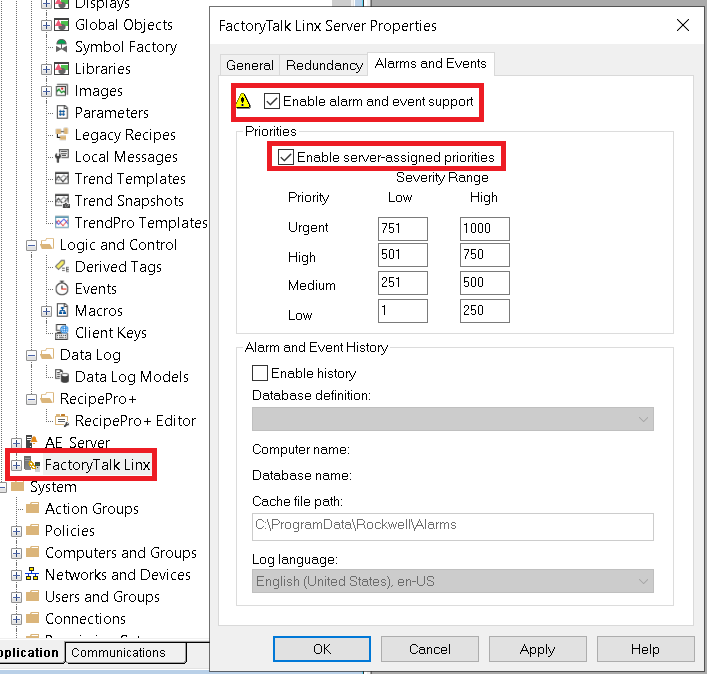
Task: Click the Client Keys keyboard icon
Action: pos(62,332)
